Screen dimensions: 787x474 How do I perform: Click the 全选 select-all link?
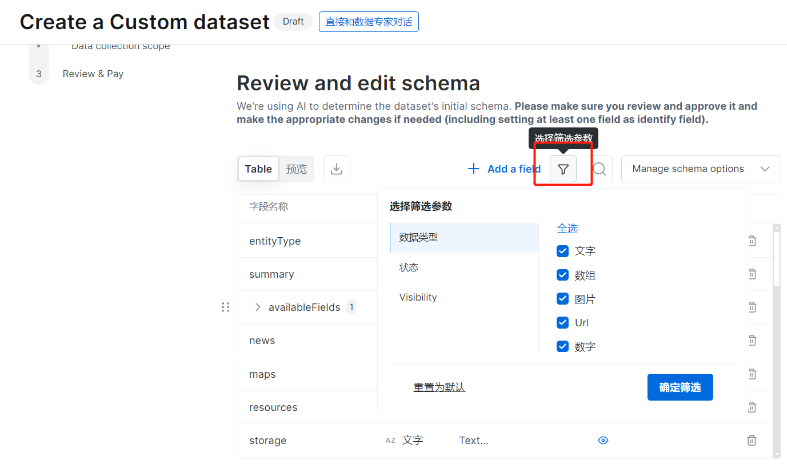567,228
